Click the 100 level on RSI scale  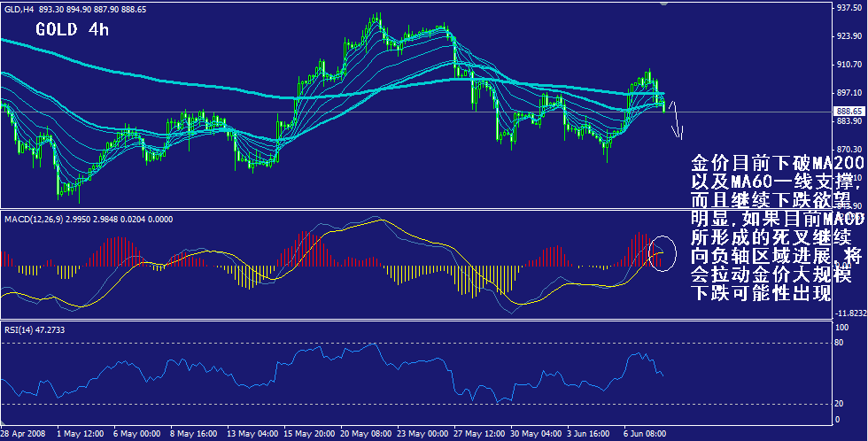pos(842,328)
